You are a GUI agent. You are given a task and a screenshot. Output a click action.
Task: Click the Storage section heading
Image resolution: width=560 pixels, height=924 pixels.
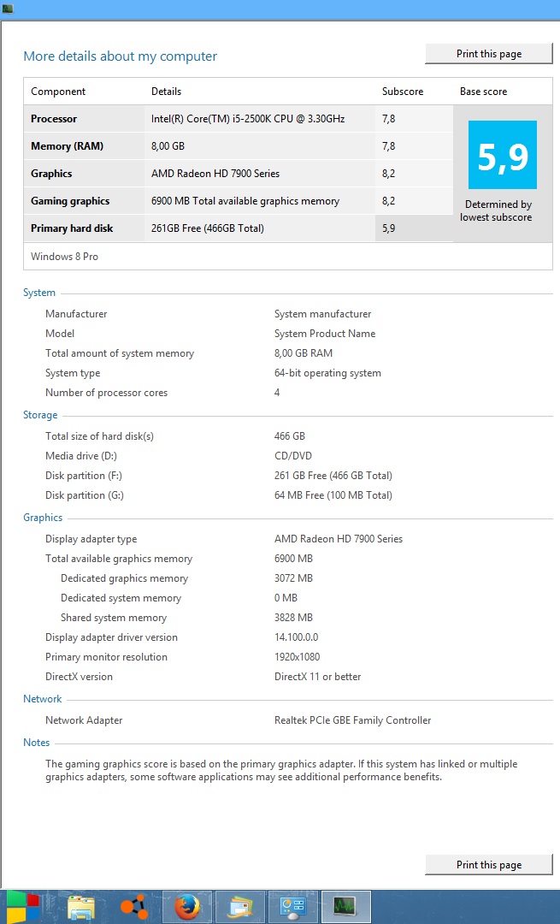40,415
